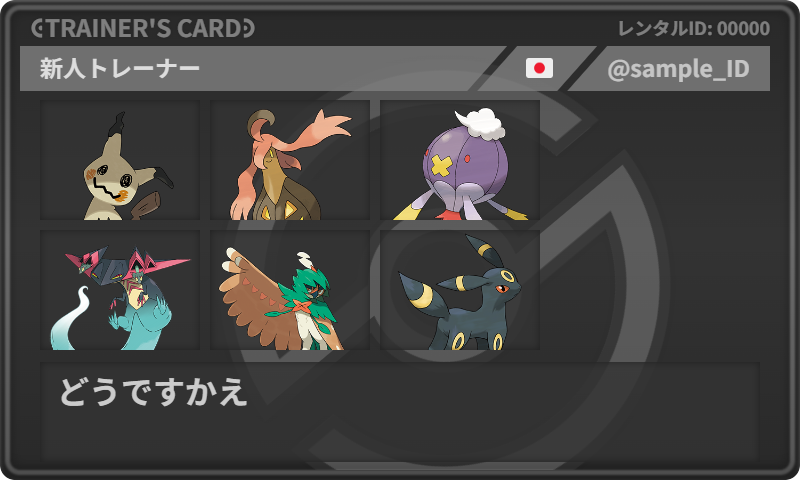Click the どうですかえ message text
This screenshot has width=800, height=480.
point(154,392)
